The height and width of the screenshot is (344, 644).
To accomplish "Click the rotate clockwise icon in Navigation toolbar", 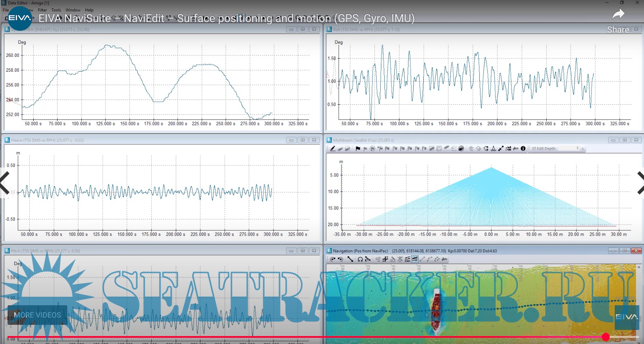I will [332, 259].
